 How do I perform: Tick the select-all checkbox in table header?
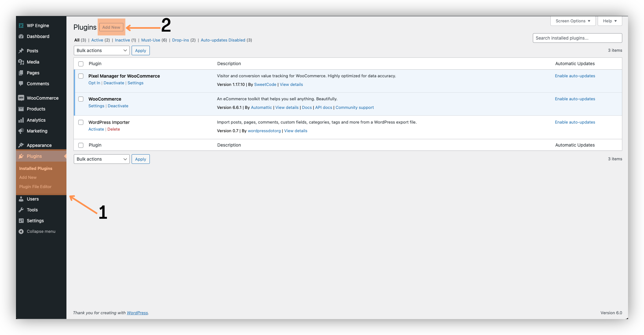click(x=81, y=64)
